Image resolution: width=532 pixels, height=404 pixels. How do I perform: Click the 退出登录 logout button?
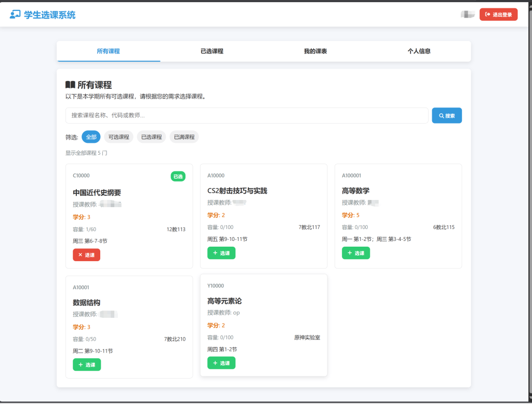[498, 15]
